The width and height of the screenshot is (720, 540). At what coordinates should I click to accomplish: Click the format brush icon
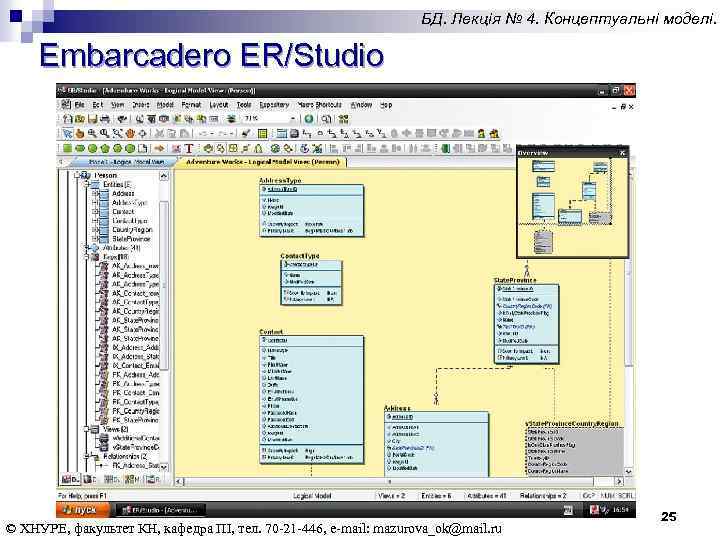pos(247,134)
